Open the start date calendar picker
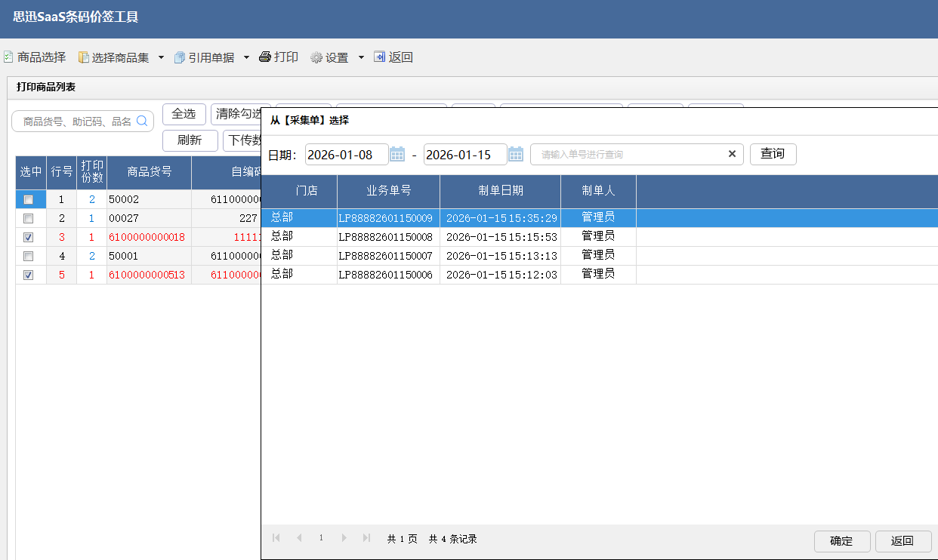This screenshot has height=560, width=938. 397,155
